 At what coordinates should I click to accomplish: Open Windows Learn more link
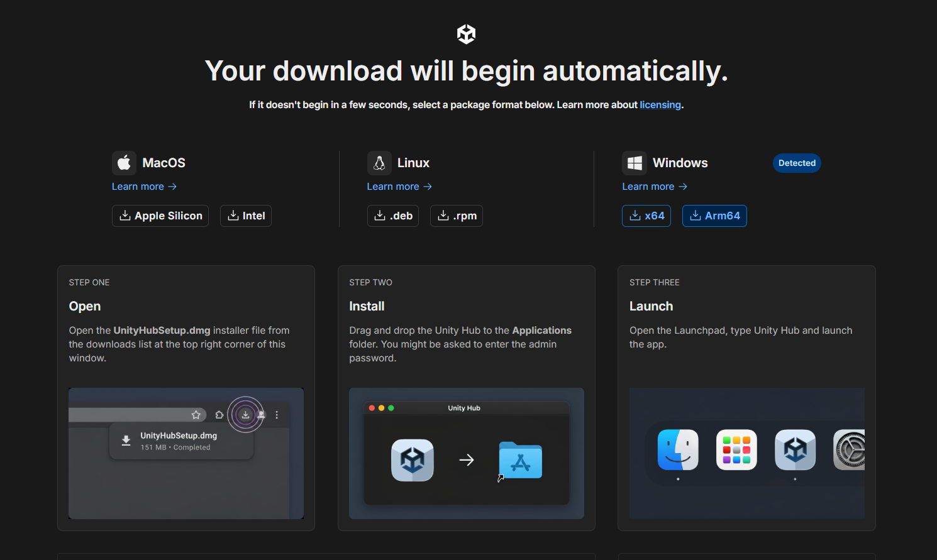pyautogui.click(x=655, y=187)
